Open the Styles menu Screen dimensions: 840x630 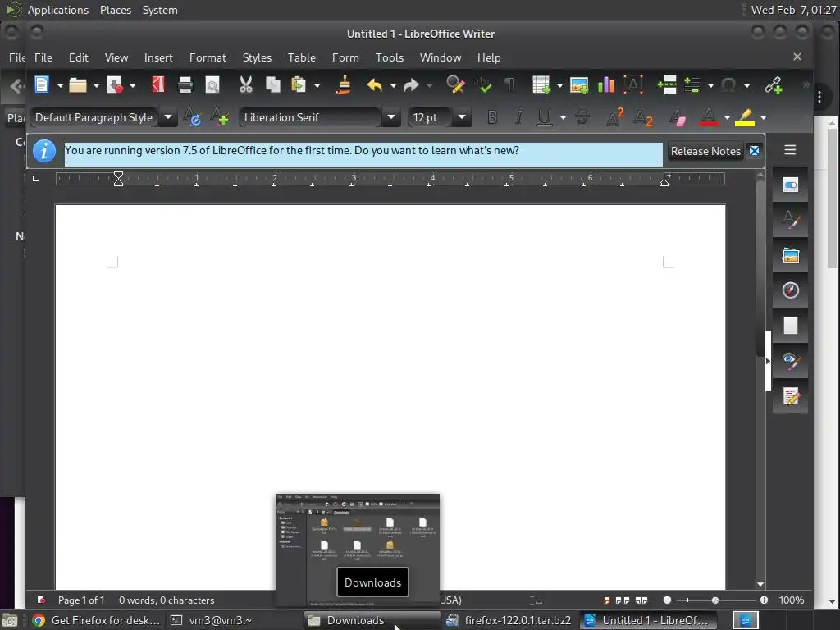[257, 57]
